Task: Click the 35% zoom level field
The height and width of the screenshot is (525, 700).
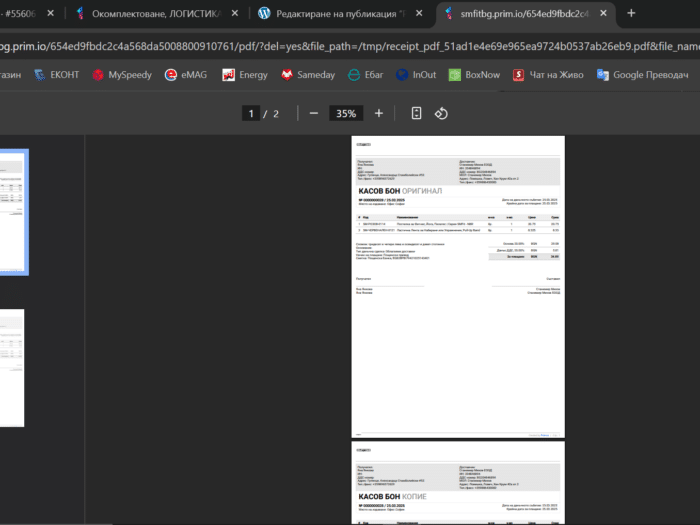Action: point(346,114)
